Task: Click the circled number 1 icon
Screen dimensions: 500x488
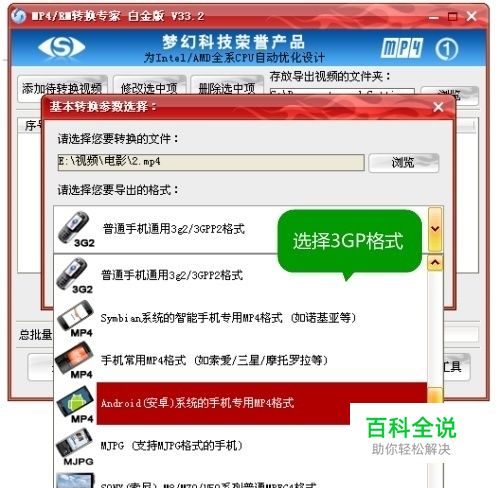Action: click(x=447, y=49)
